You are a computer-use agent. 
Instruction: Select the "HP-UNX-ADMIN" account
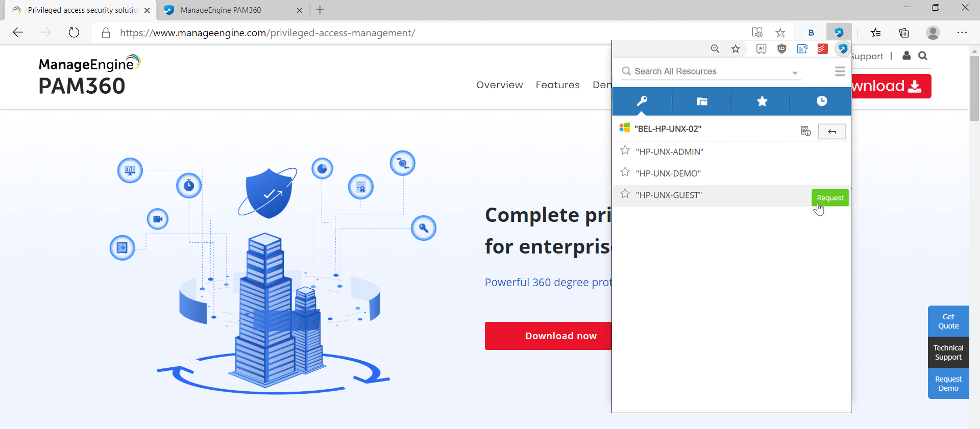pos(670,152)
